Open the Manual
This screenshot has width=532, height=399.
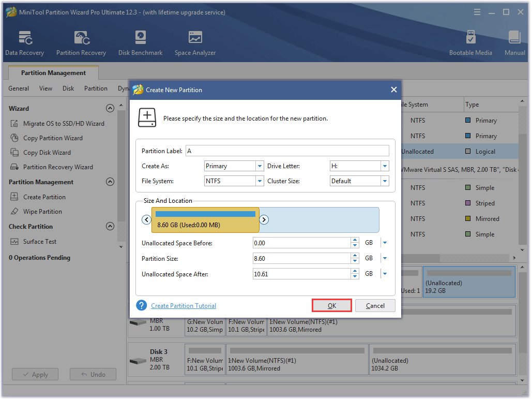515,43
